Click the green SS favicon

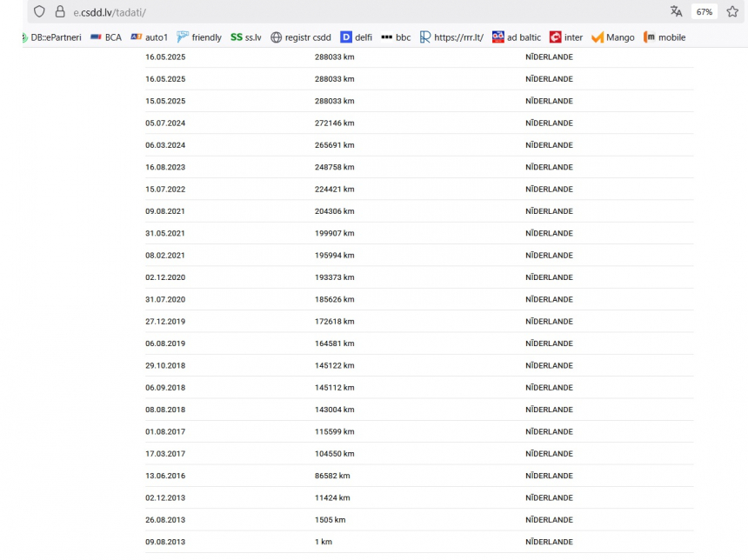(x=236, y=37)
